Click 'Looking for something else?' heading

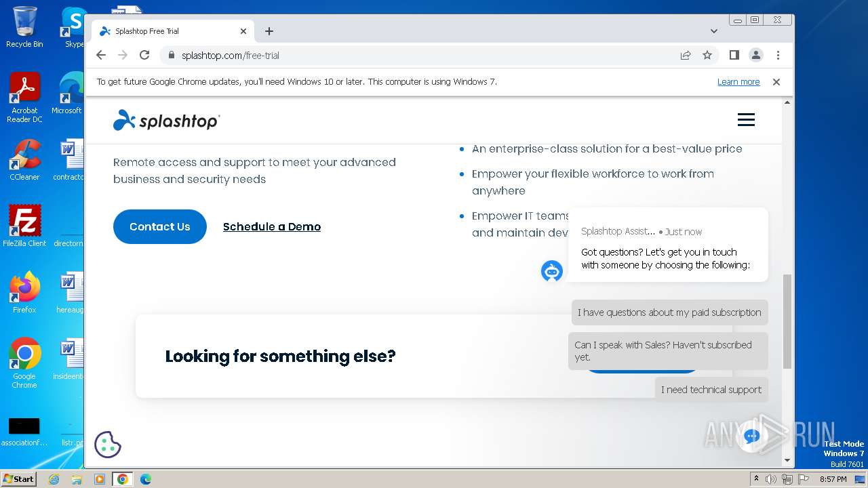[x=280, y=356]
